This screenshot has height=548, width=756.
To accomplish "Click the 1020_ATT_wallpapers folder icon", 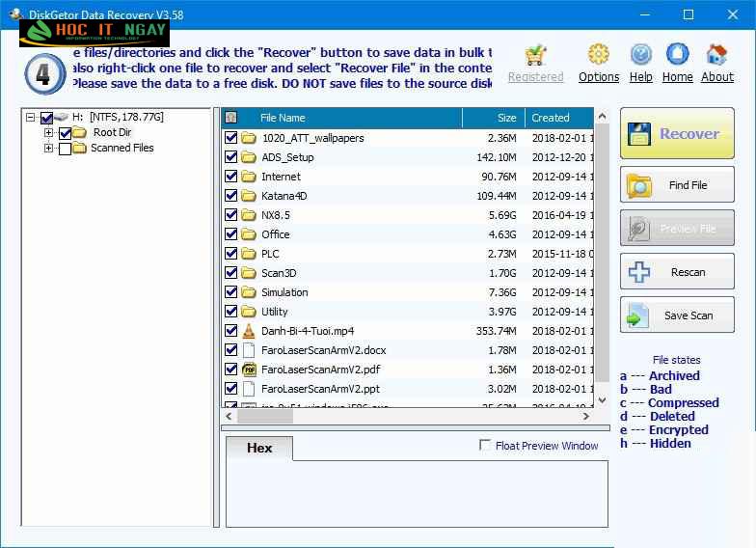I will point(249,138).
